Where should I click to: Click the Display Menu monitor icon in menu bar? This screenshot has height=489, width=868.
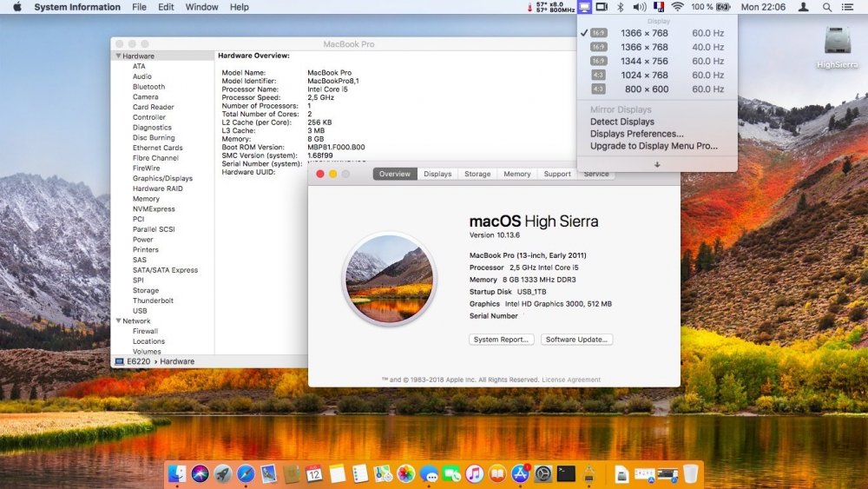[584, 7]
